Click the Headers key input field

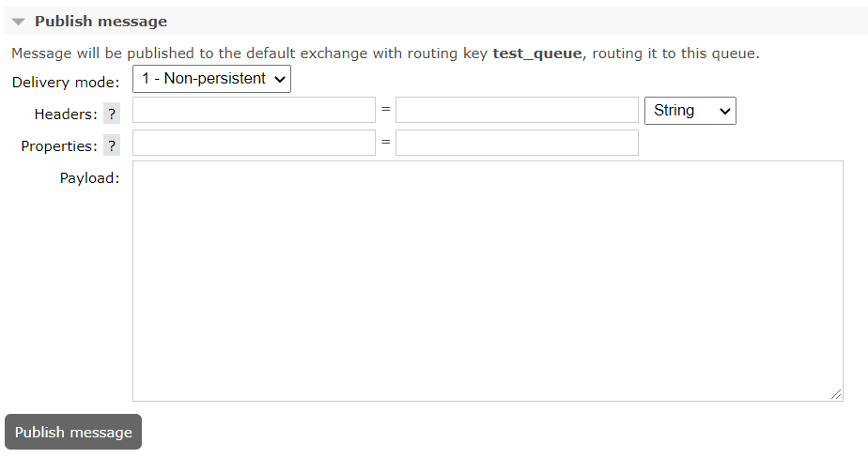point(254,110)
